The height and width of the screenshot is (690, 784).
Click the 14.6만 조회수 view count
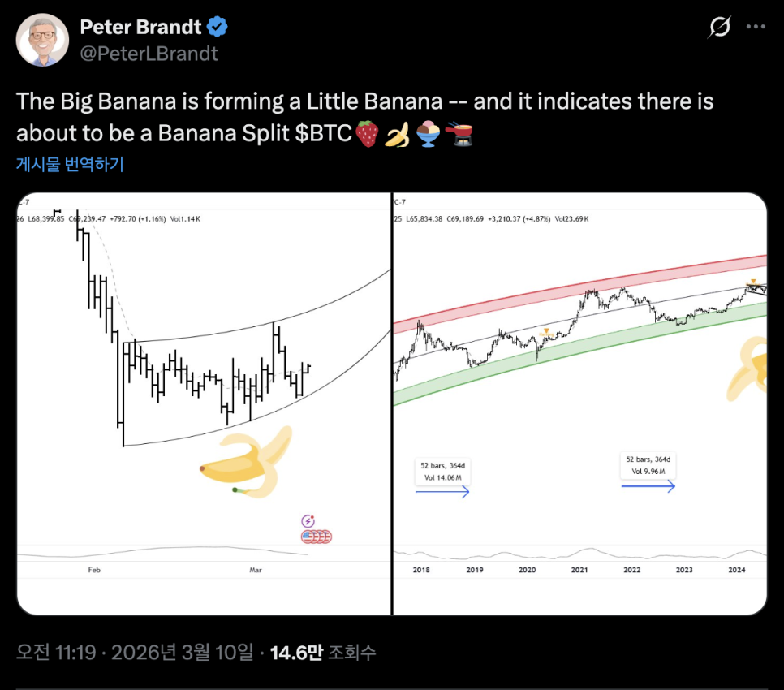click(x=323, y=652)
